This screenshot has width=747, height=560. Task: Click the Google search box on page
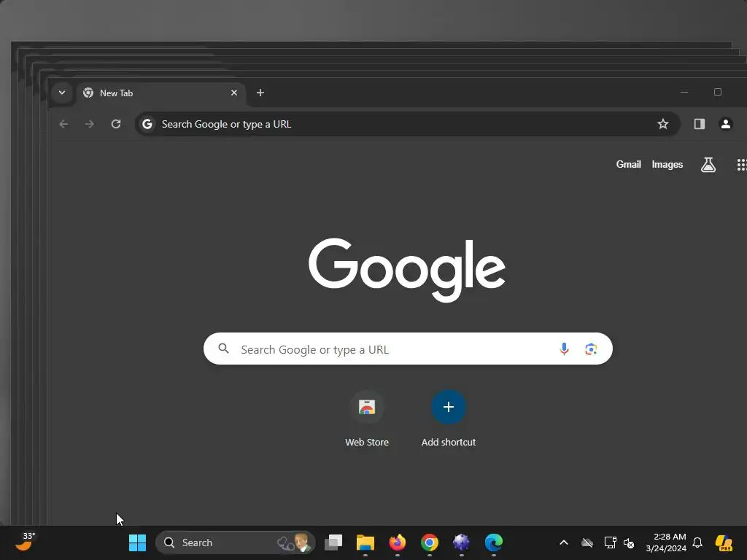(x=408, y=349)
